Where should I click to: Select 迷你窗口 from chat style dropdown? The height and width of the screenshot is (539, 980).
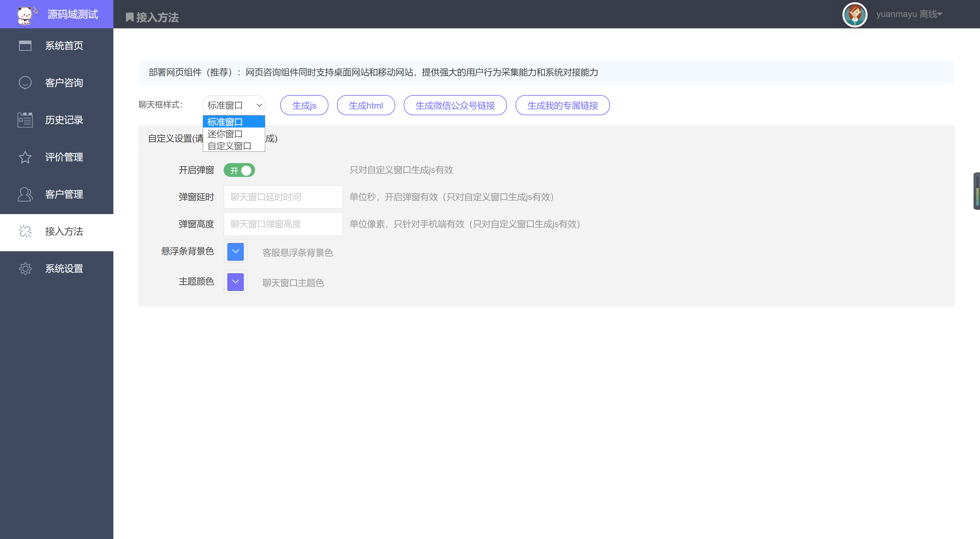point(232,134)
